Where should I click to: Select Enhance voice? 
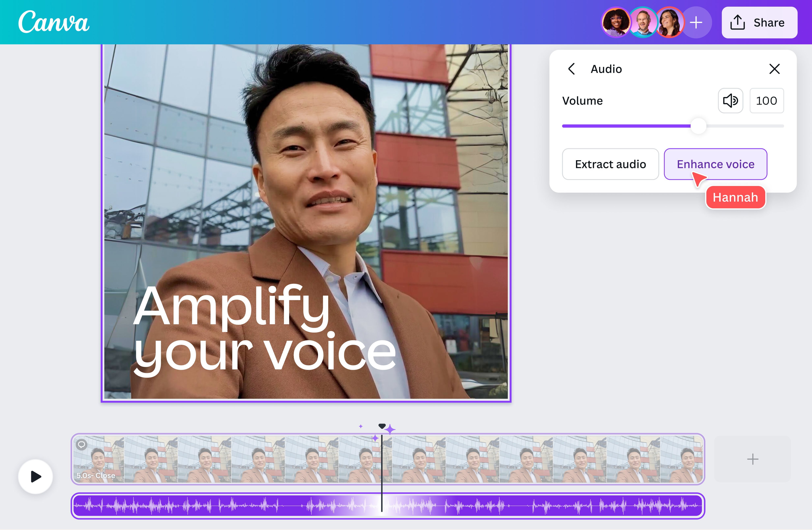[x=715, y=164]
